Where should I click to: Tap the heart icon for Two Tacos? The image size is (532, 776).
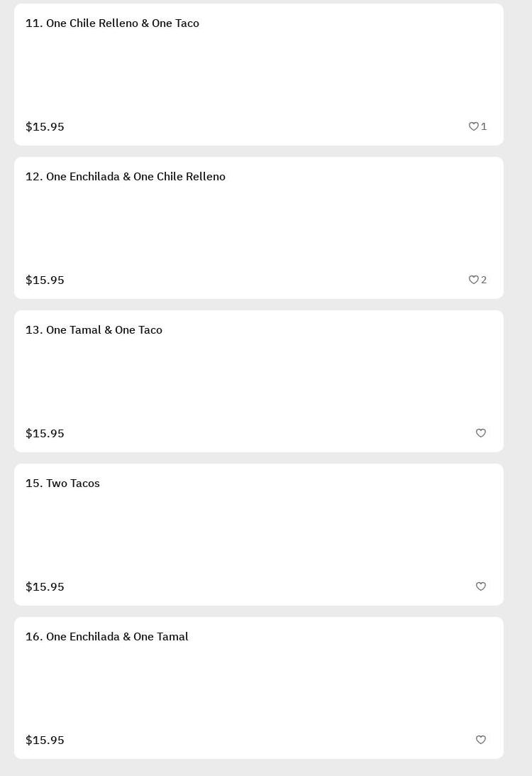481,586
